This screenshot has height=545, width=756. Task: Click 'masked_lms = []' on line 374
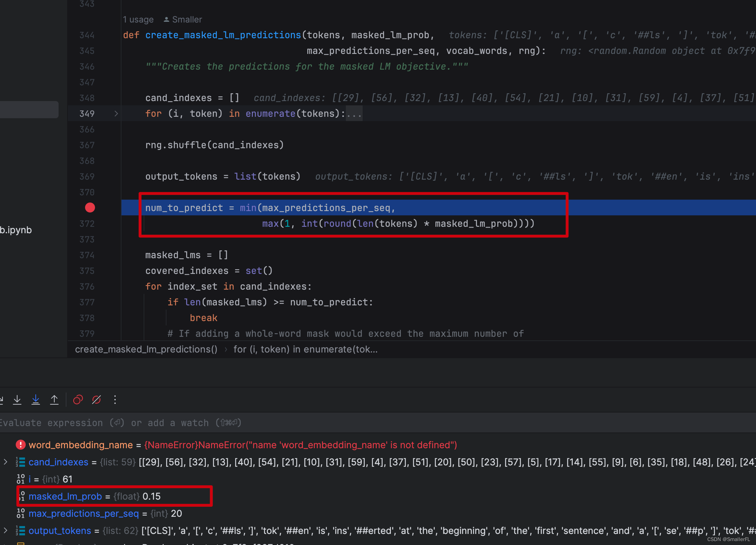[186, 255]
